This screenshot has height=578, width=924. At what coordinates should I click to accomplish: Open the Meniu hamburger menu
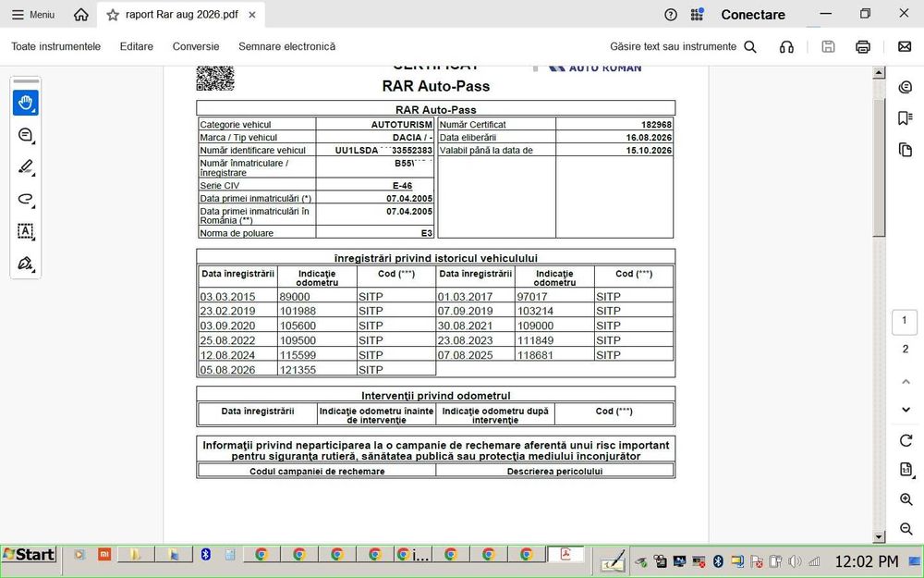coord(33,15)
